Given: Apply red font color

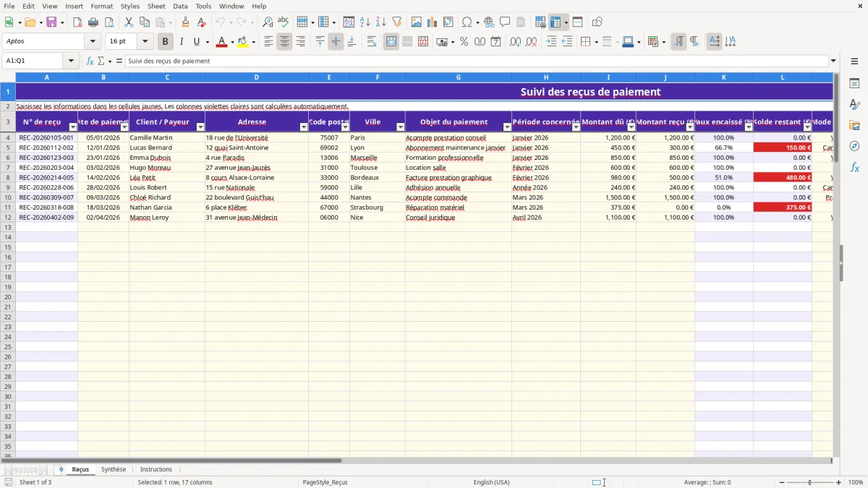Looking at the screenshot, I should click(221, 42).
